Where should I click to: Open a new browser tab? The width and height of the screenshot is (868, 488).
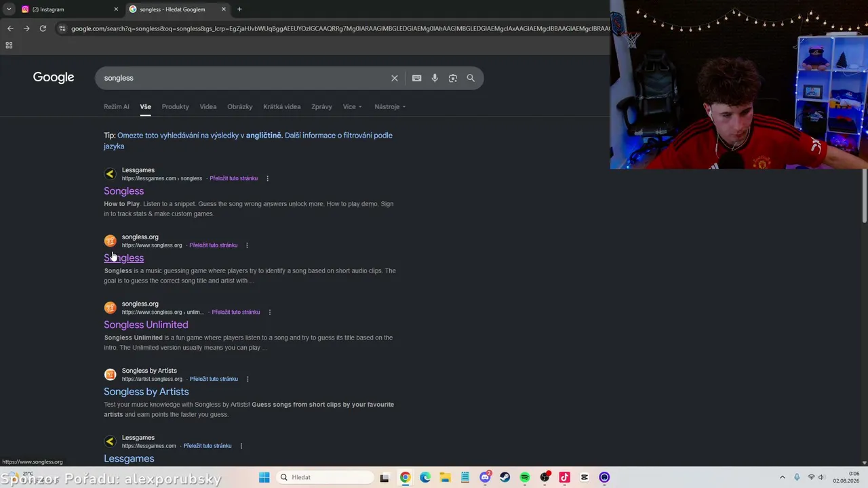click(x=239, y=9)
